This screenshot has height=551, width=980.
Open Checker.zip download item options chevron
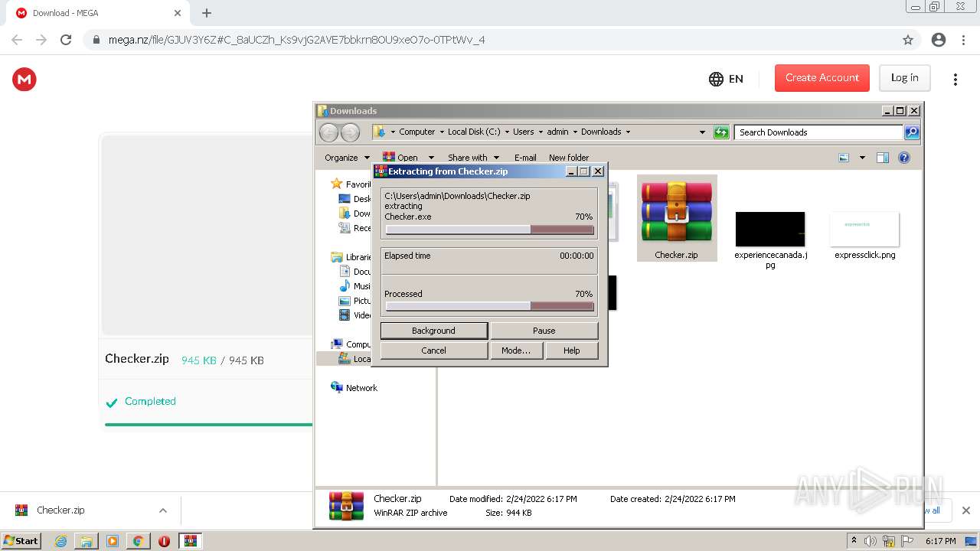point(162,510)
